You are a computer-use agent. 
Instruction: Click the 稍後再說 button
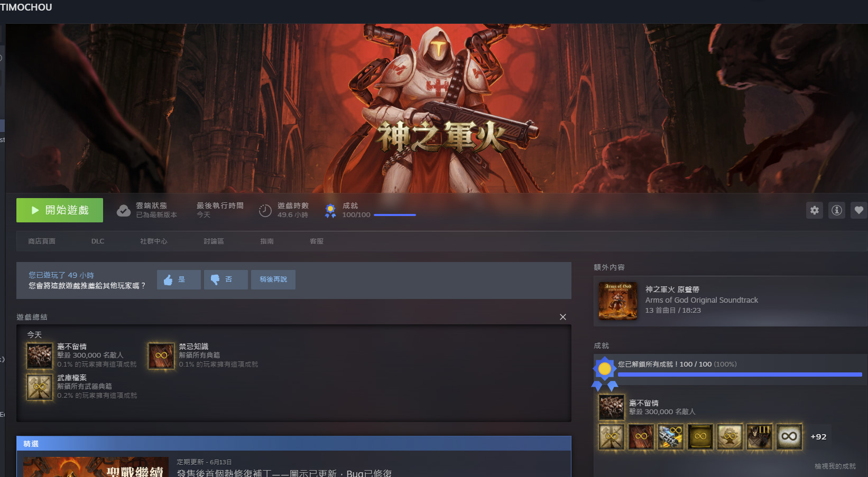[273, 279]
